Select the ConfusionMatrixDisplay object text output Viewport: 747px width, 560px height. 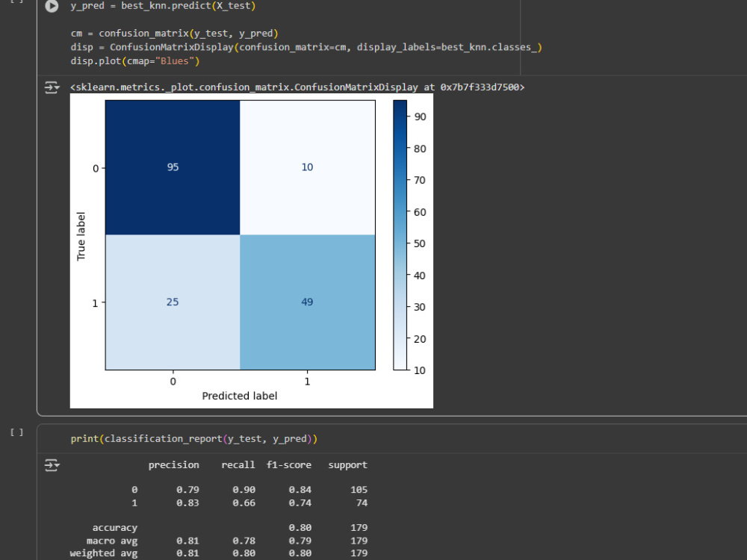point(295,87)
